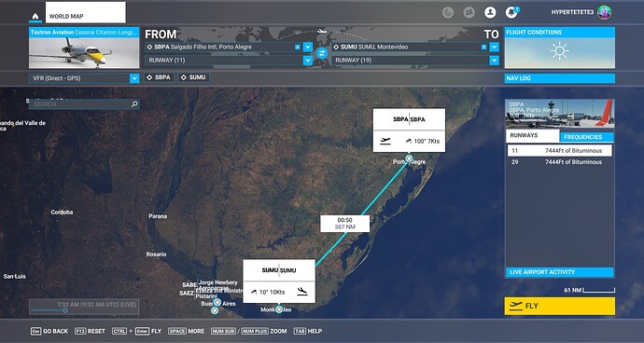Open the HYPERTETETE3 avatar picture

pyautogui.click(x=604, y=12)
